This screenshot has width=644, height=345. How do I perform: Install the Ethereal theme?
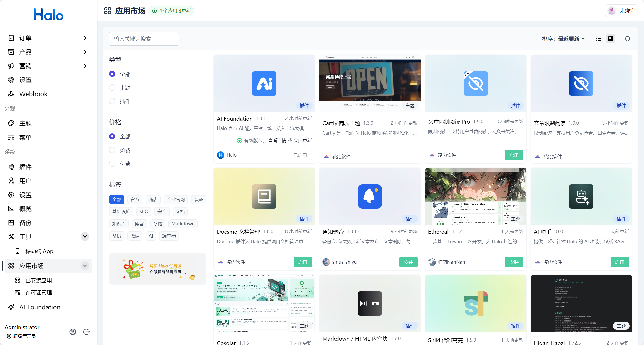pos(514,262)
